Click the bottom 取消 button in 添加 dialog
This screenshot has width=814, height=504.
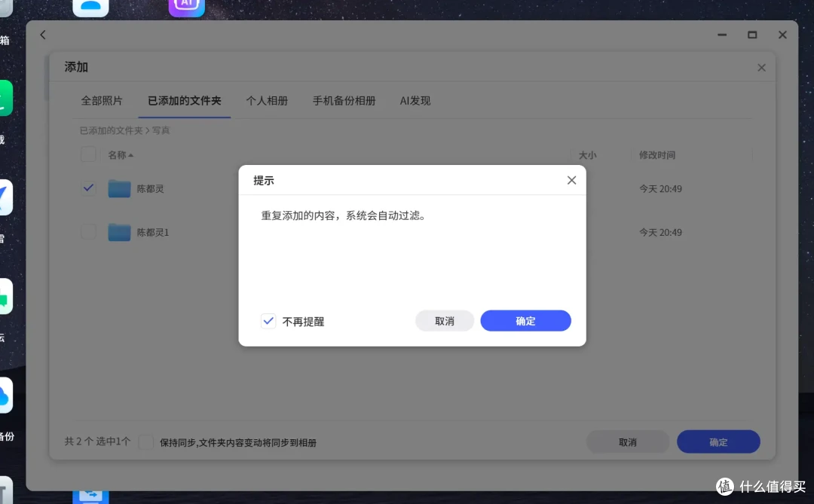click(x=628, y=441)
